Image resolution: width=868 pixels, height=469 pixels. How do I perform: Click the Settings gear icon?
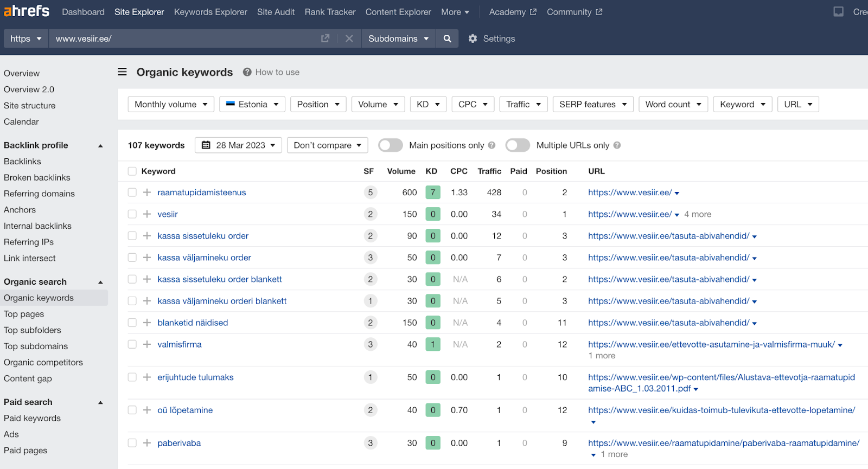pyautogui.click(x=473, y=38)
